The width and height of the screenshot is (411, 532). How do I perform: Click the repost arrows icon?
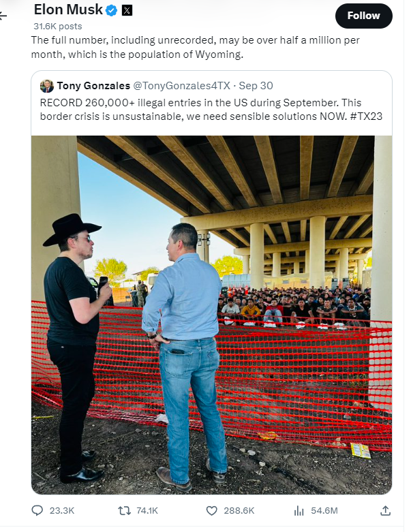pos(125,510)
